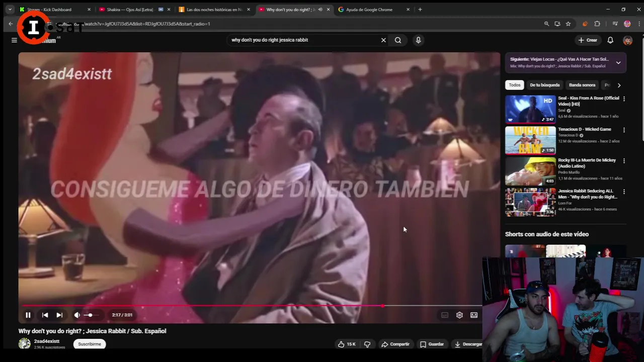Click the "Shorts con audio de este vídeo" heading

click(547, 234)
